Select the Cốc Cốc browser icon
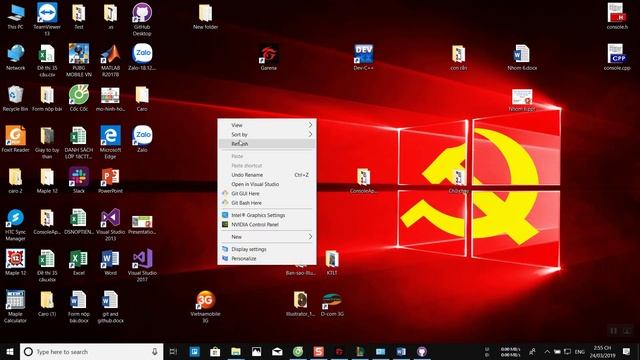This screenshot has width=640, height=360. pyautogui.click(x=79, y=98)
